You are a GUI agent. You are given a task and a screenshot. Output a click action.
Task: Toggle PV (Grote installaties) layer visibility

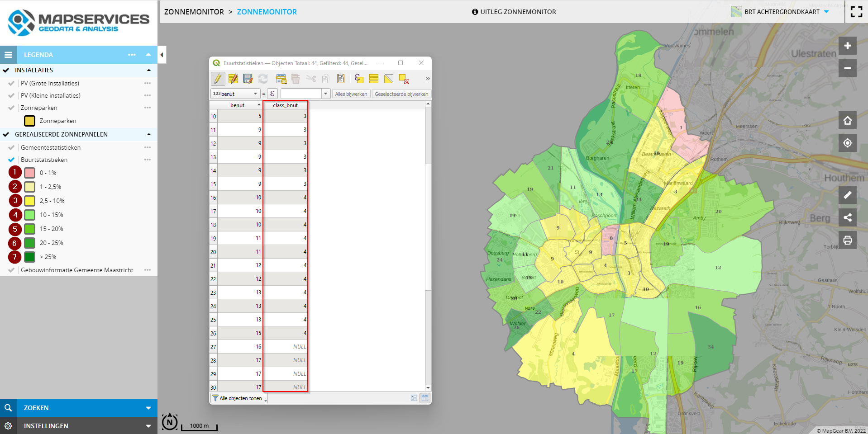(11, 83)
